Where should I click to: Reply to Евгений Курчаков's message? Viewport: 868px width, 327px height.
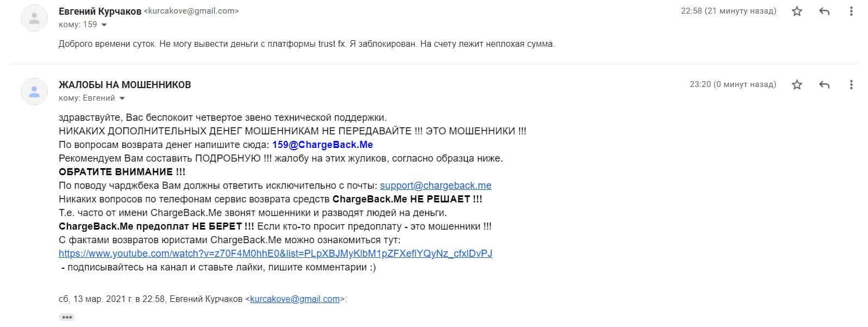coord(824,11)
